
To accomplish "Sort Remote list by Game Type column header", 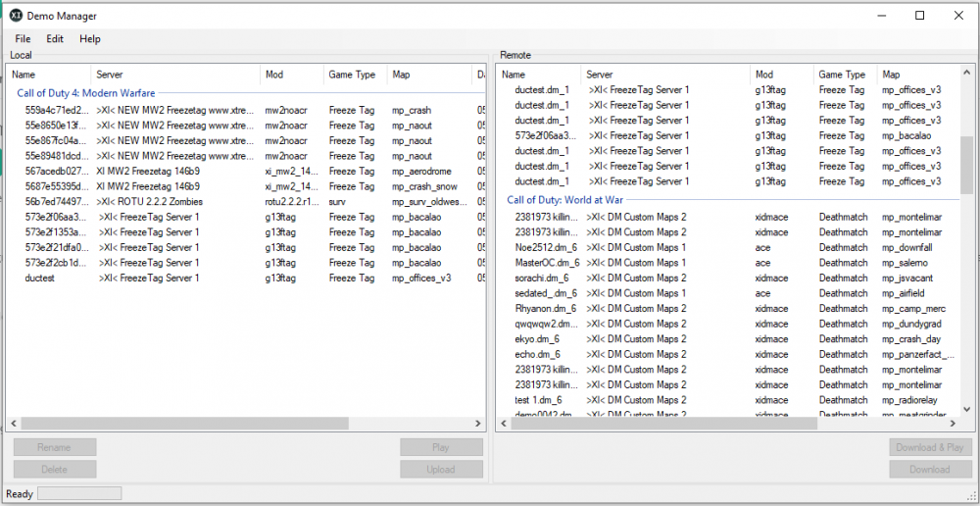I will click(x=843, y=75).
